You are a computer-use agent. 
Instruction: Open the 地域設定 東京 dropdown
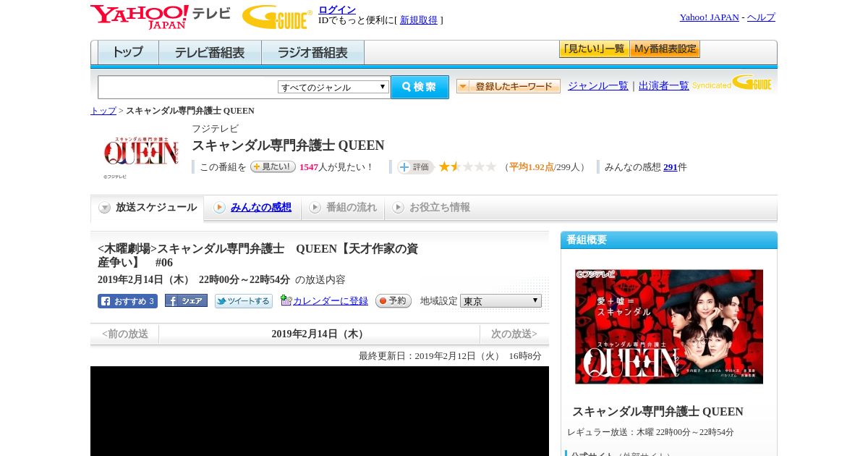501,300
